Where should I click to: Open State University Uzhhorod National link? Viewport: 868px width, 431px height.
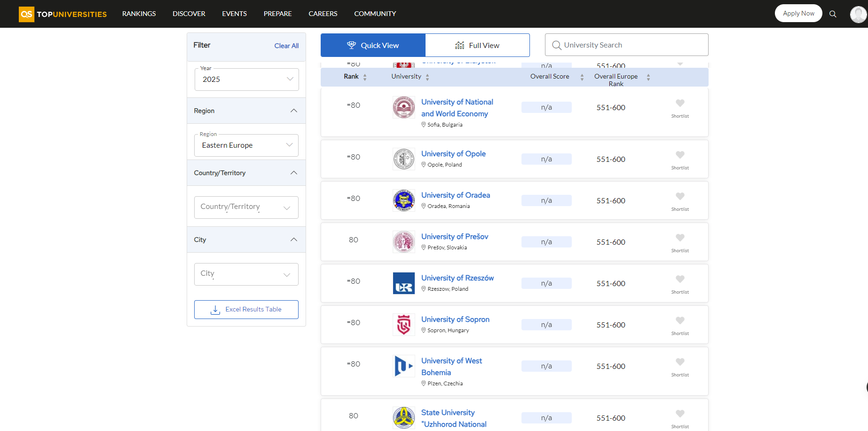click(x=454, y=418)
